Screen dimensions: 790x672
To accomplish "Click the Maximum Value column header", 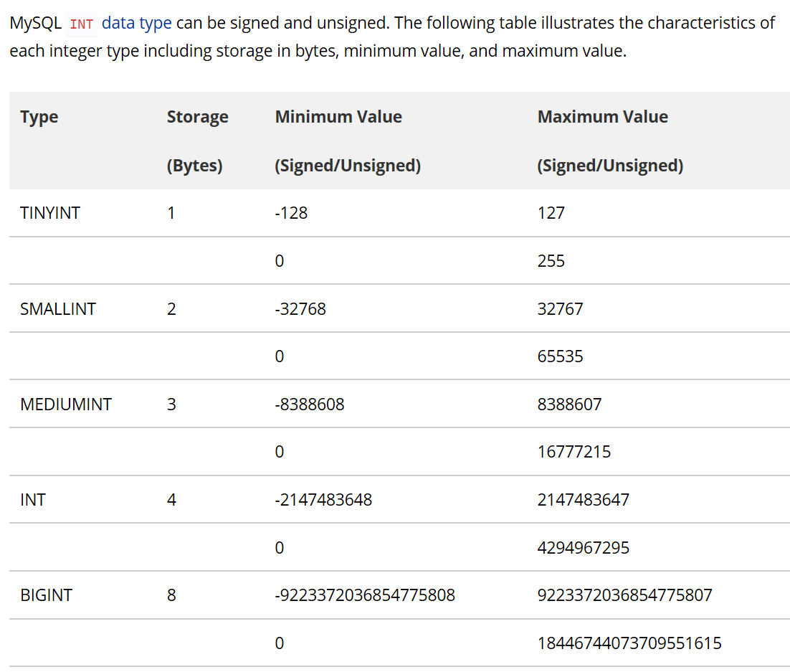I will (602, 117).
